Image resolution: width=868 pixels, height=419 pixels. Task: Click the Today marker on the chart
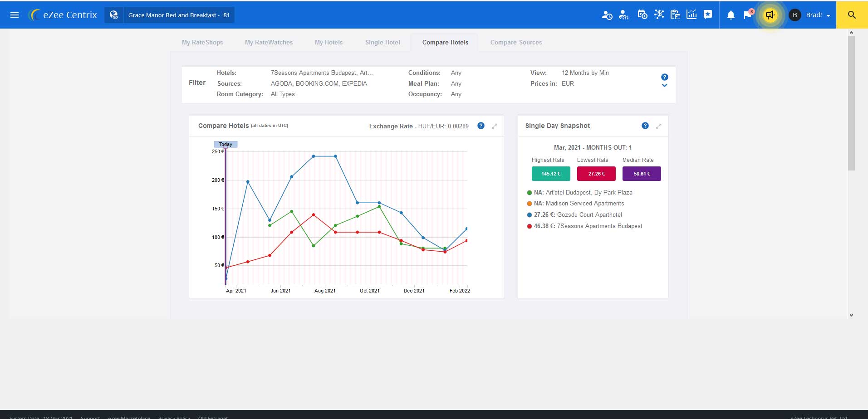pos(226,144)
